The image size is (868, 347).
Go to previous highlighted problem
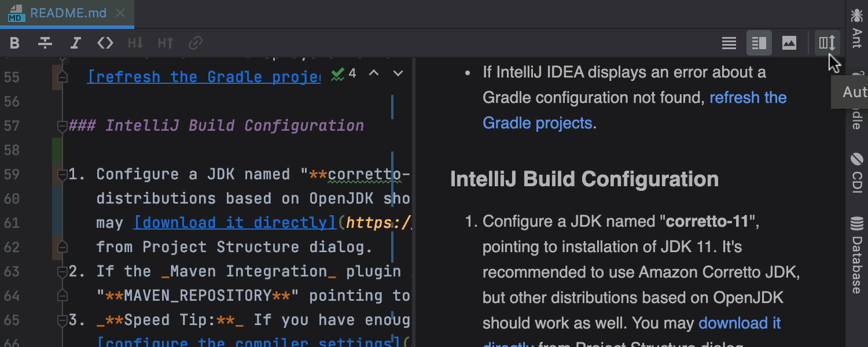pos(374,73)
